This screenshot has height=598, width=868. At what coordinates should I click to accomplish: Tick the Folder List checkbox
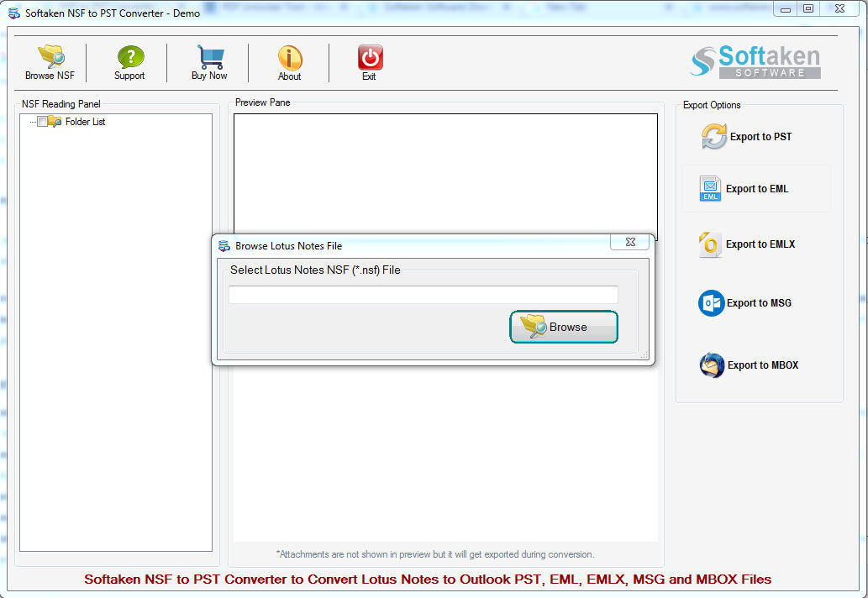click(x=42, y=122)
